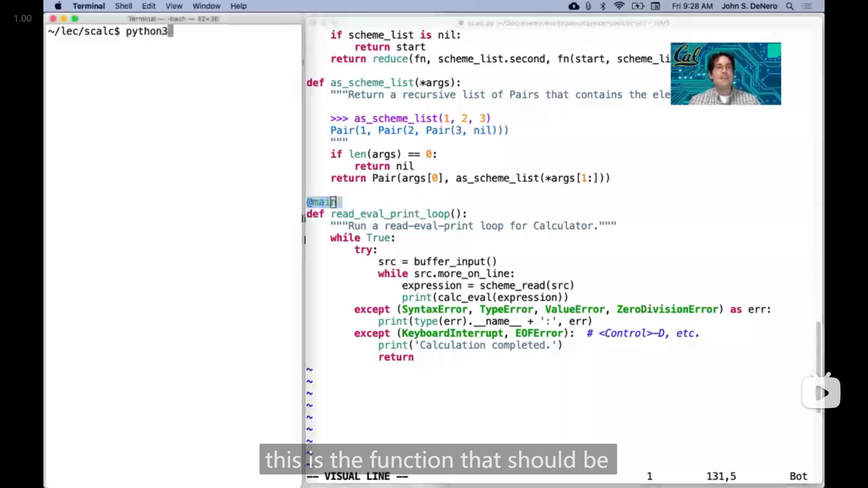The height and width of the screenshot is (488, 868).
Task: Open the Apple menu
Action: pos(58,6)
